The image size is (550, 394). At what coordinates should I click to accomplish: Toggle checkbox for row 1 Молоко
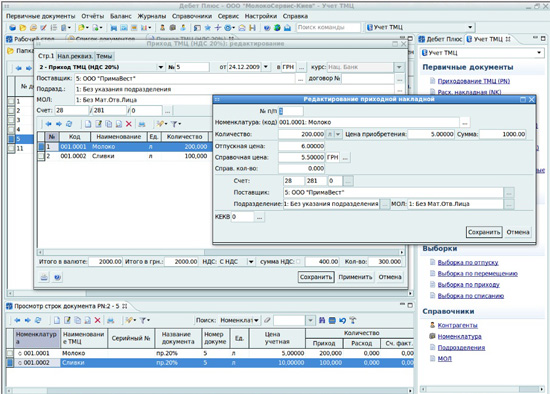point(41,147)
